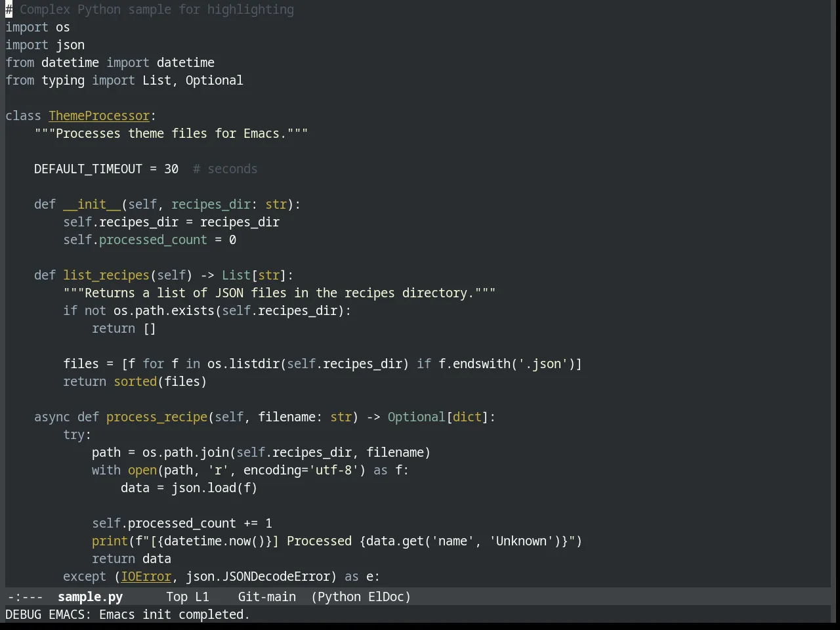Viewport: 840px width, 630px height.
Task: Click 'json.load(f)' call
Action: coord(215,488)
